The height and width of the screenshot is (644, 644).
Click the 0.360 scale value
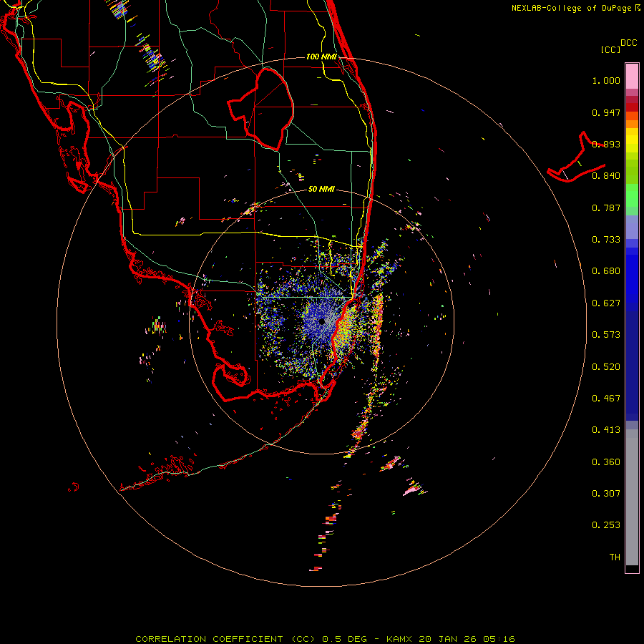coord(606,462)
